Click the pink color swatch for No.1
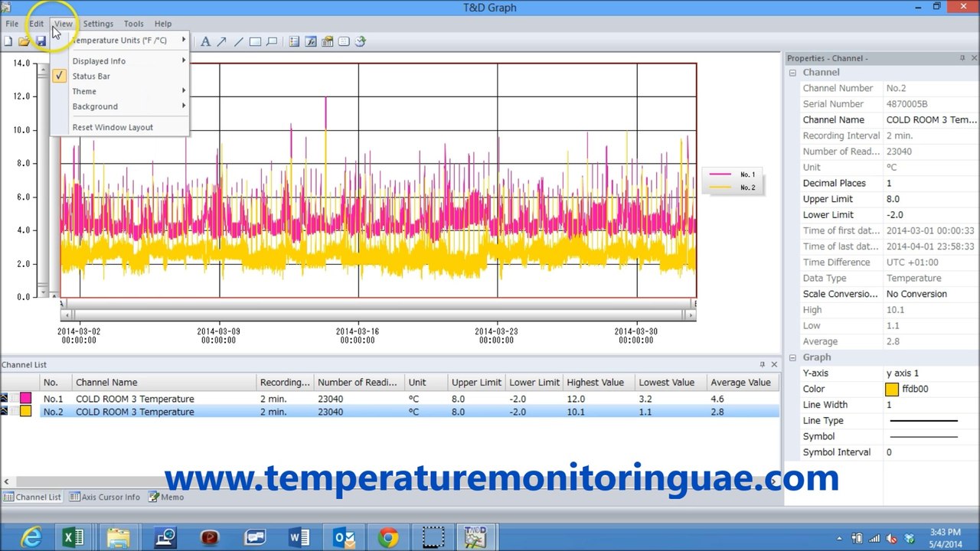Viewport: 980px width, 551px height. tap(26, 398)
